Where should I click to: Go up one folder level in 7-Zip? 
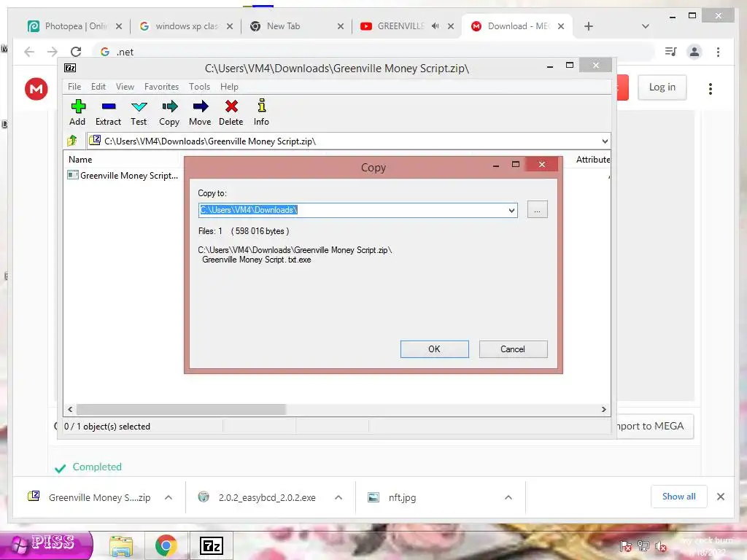coord(72,141)
